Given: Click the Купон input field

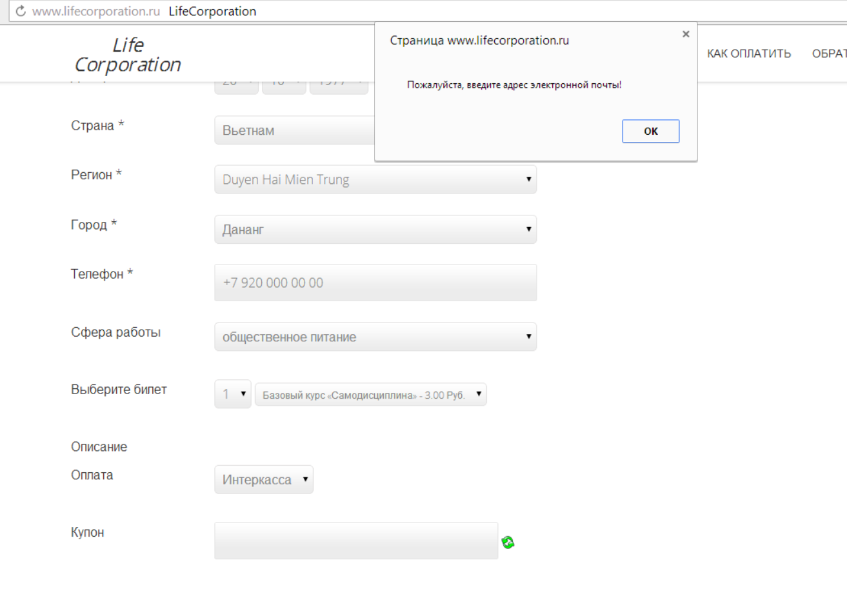Looking at the screenshot, I should 356,541.
